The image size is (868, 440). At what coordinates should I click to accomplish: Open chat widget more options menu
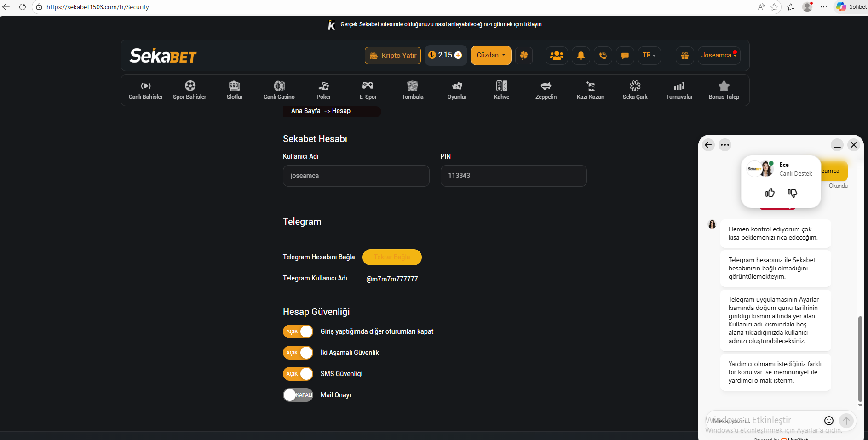[x=725, y=145]
